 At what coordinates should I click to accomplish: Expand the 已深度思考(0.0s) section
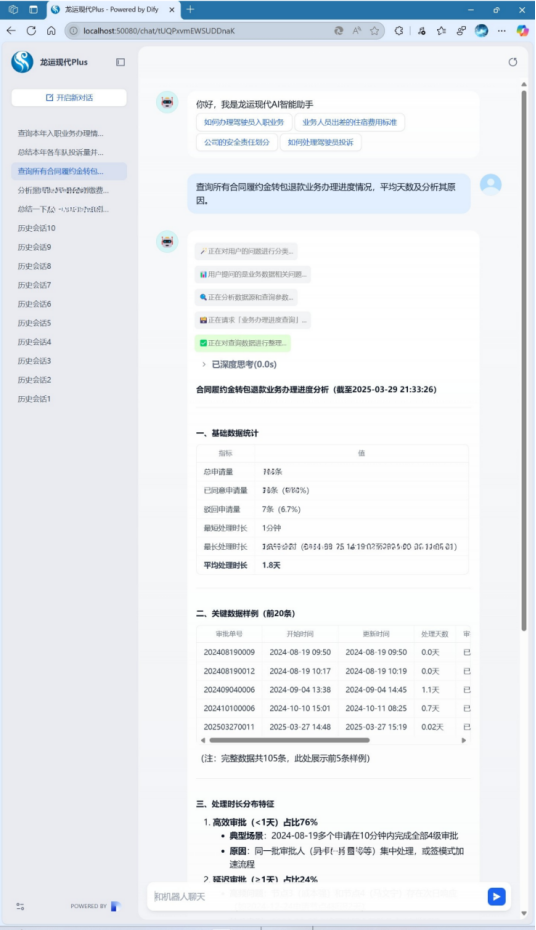pos(239,364)
